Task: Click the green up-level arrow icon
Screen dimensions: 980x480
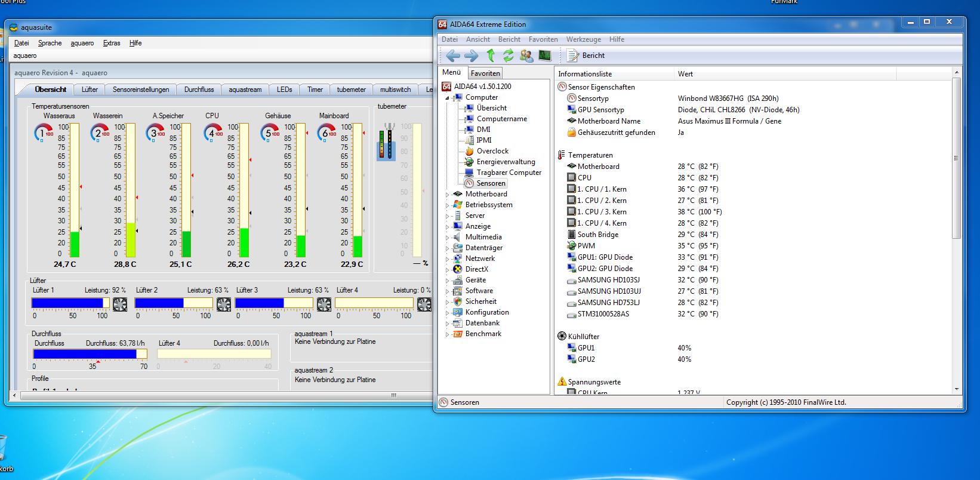Action: tap(491, 56)
